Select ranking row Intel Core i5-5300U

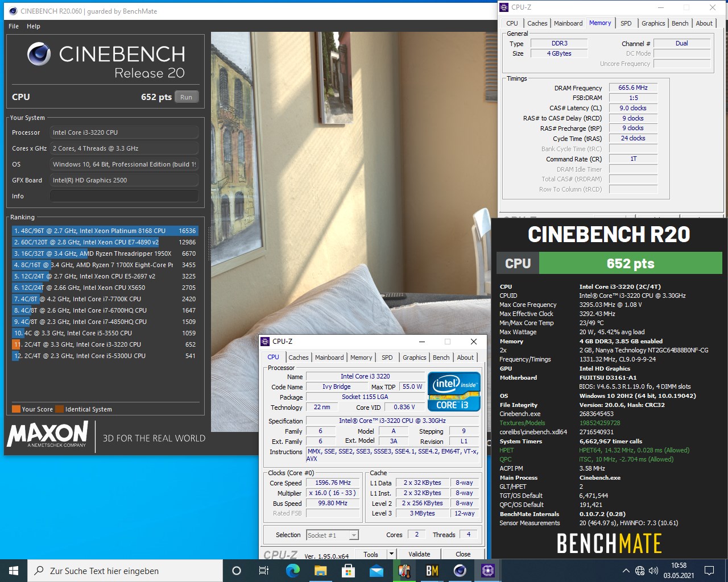coord(105,356)
